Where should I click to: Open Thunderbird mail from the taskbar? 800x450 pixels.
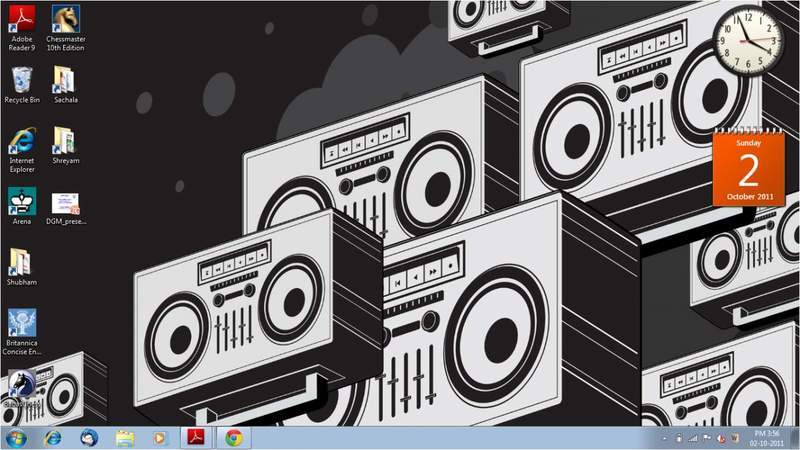click(89, 438)
